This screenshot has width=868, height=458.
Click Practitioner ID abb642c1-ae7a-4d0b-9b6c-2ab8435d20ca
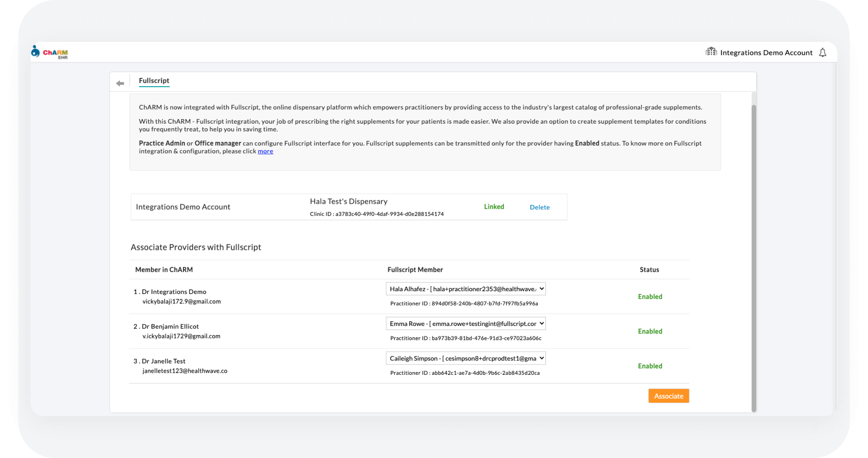465,373
